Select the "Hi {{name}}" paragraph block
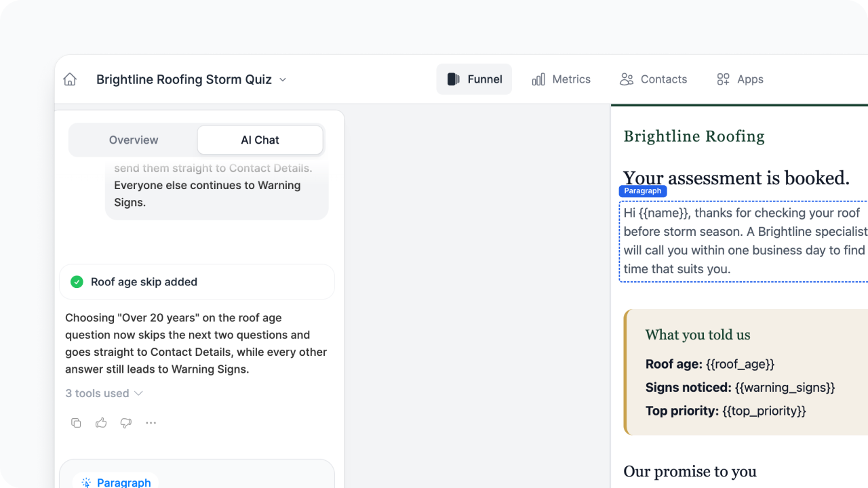 click(744, 241)
